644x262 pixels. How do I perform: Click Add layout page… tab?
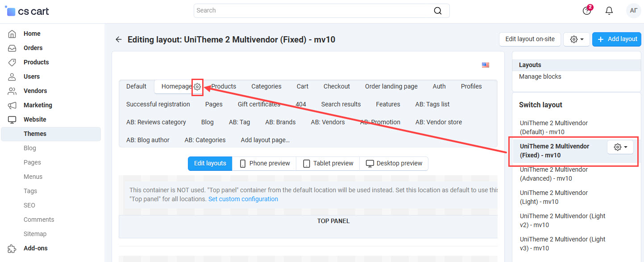[x=265, y=140]
